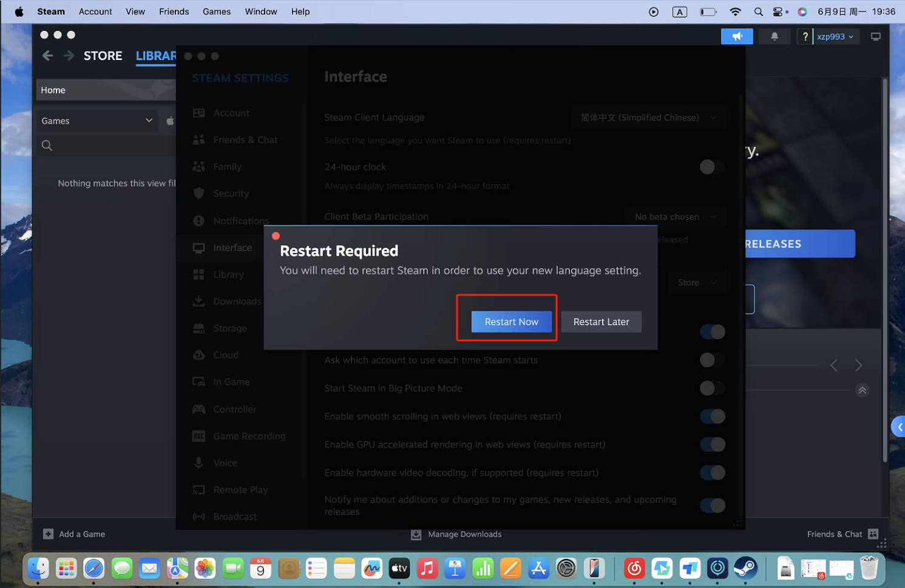Click the Restart Now button
This screenshot has height=588, width=905.
coord(511,322)
